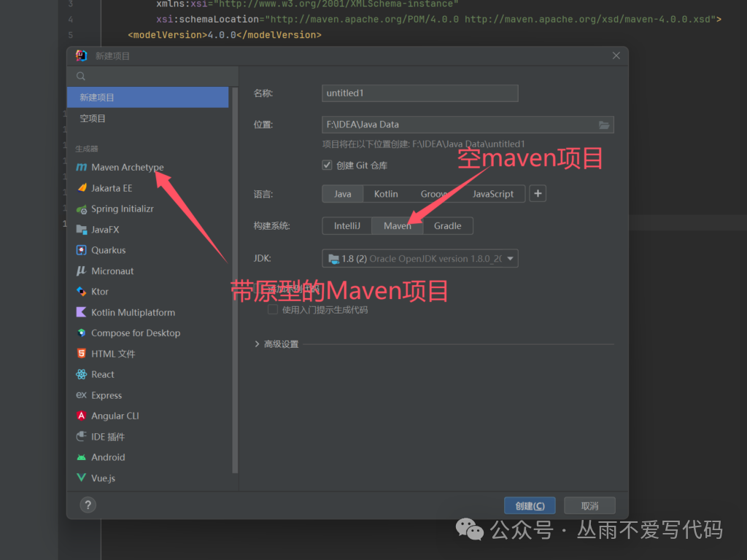Select JavaScript as the language

(x=493, y=194)
